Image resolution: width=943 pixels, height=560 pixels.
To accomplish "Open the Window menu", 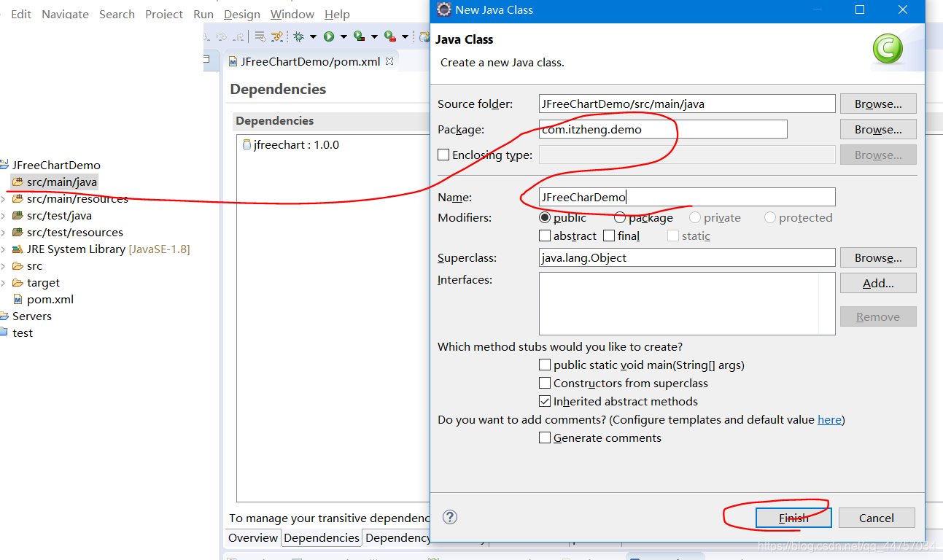I will click(292, 14).
